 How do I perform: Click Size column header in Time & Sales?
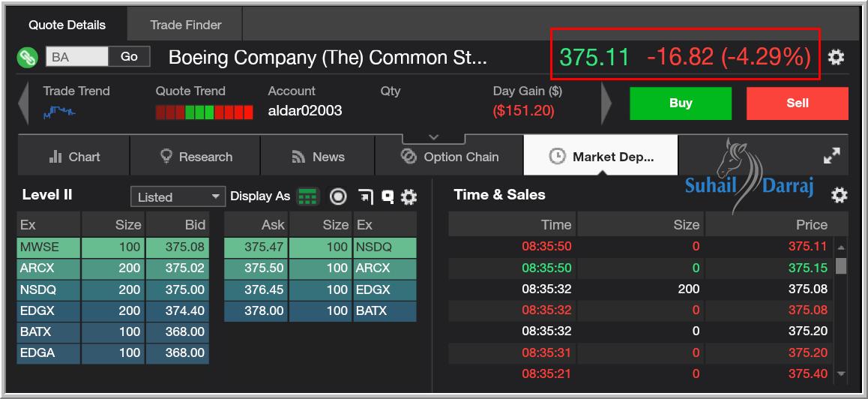[640, 224]
